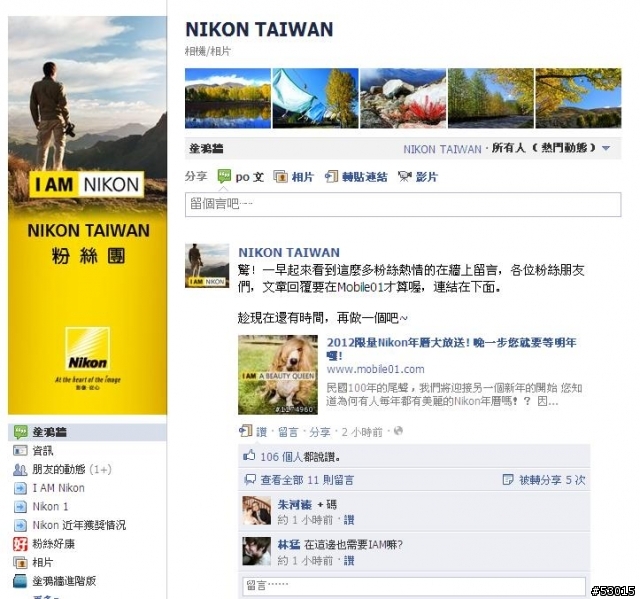Click the thumbs-up icon beside 106 個人

249,455
